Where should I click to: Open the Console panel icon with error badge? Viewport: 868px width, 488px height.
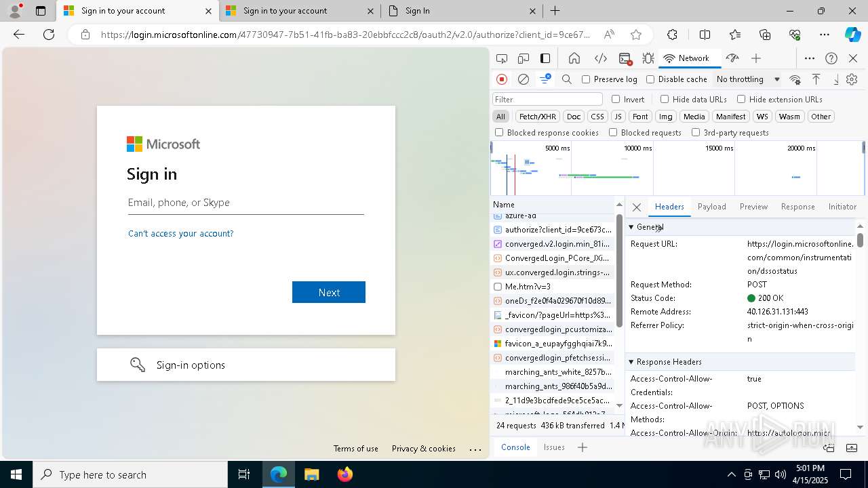coord(625,58)
